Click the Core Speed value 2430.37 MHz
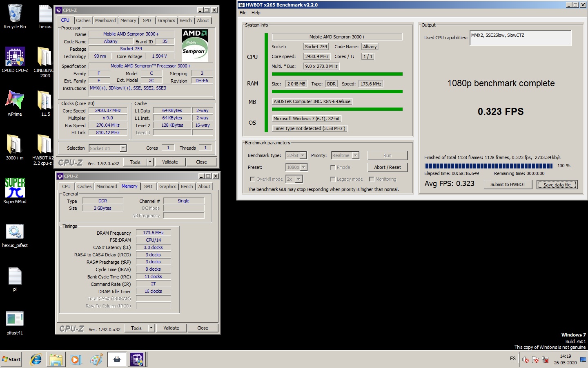588x368 pixels. (108, 110)
